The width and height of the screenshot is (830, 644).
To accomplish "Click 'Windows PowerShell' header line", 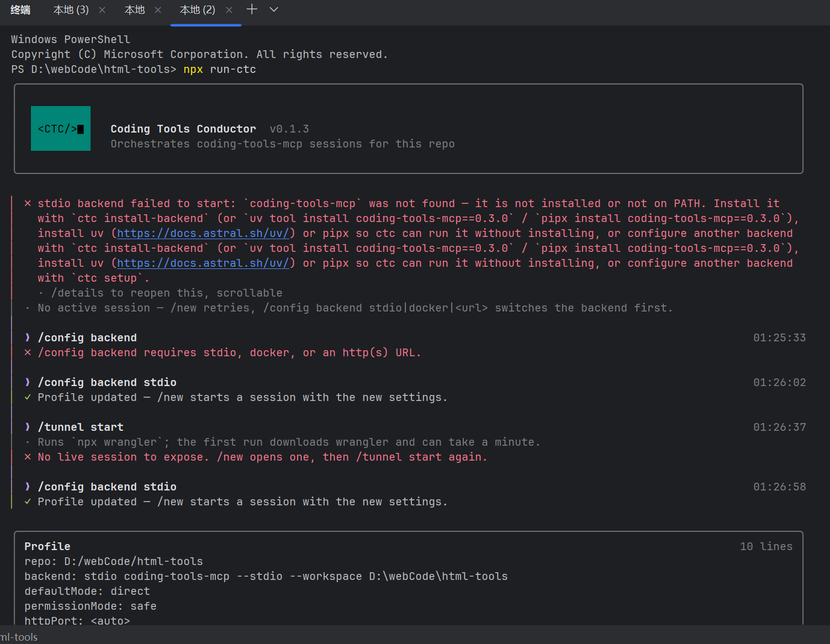I will pyautogui.click(x=71, y=39).
